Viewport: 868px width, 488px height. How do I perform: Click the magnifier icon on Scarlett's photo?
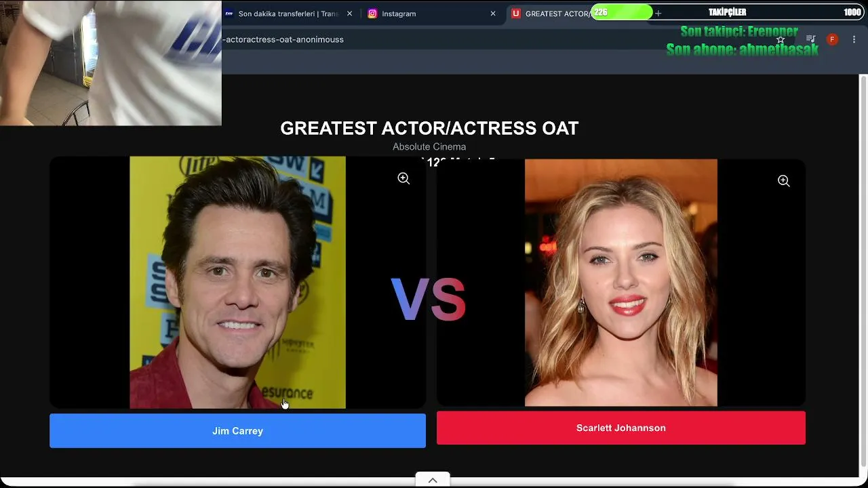[x=783, y=181]
